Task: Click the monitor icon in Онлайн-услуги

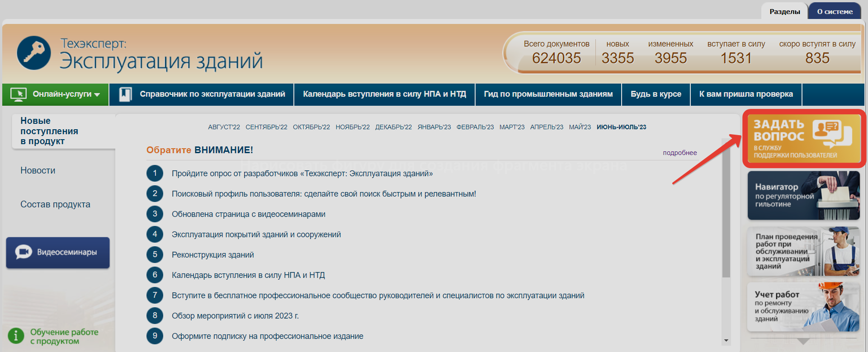Action: [19, 94]
